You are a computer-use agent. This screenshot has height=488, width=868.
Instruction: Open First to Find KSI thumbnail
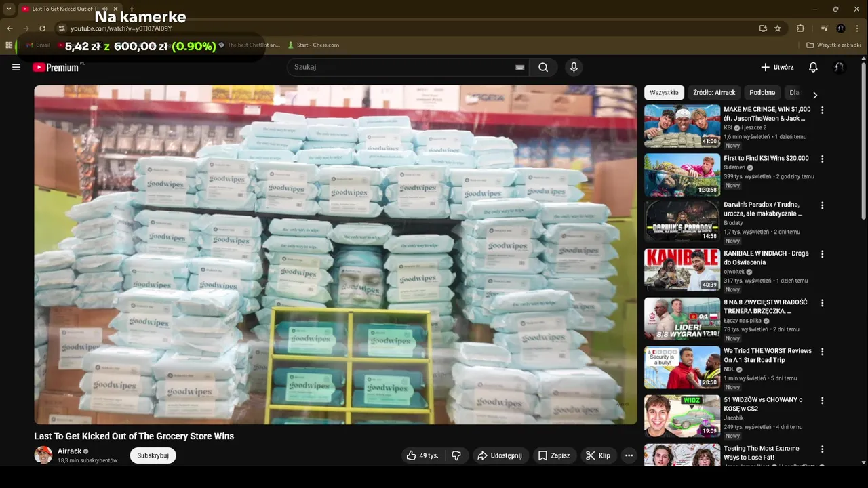pyautogui.click(x=682, y=175)
